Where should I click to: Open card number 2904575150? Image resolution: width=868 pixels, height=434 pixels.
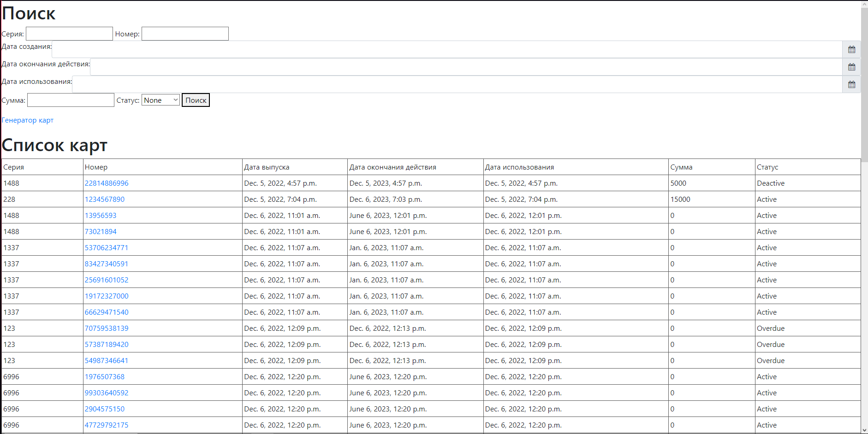point(105,409)
